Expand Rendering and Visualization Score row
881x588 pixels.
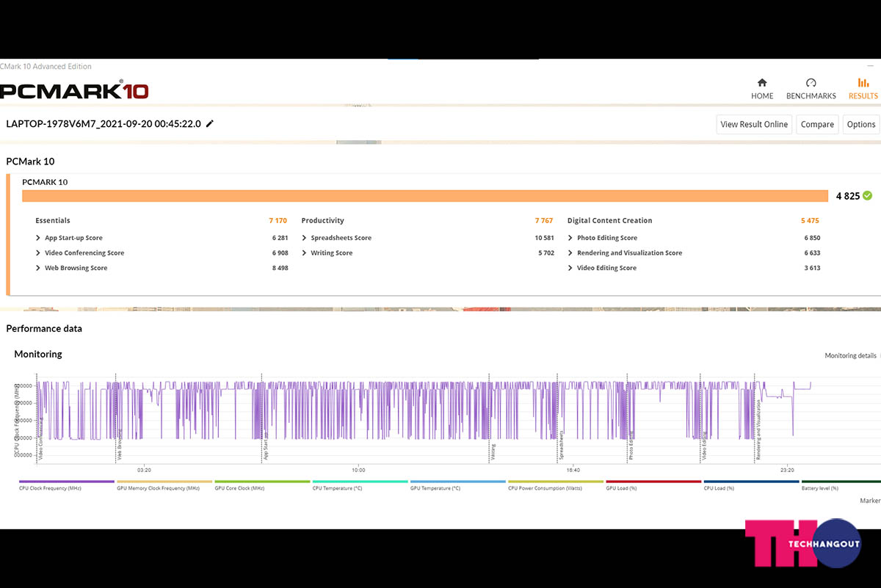pyautogui.click(x=625, y=253)
